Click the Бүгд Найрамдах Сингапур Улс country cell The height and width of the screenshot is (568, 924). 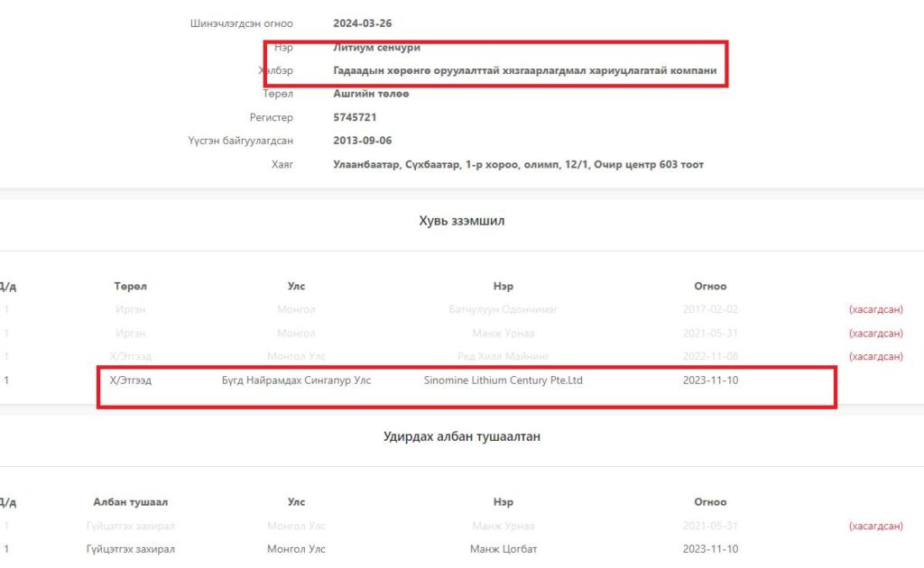click(x=296, y=380)
